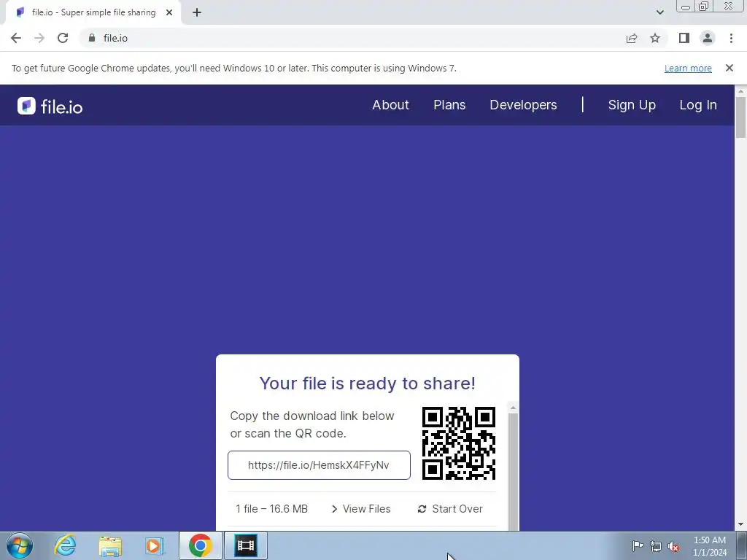The width and height of the screenshot is (747, 560).
Task: Click the network tray icon
Action: point(656,546)
